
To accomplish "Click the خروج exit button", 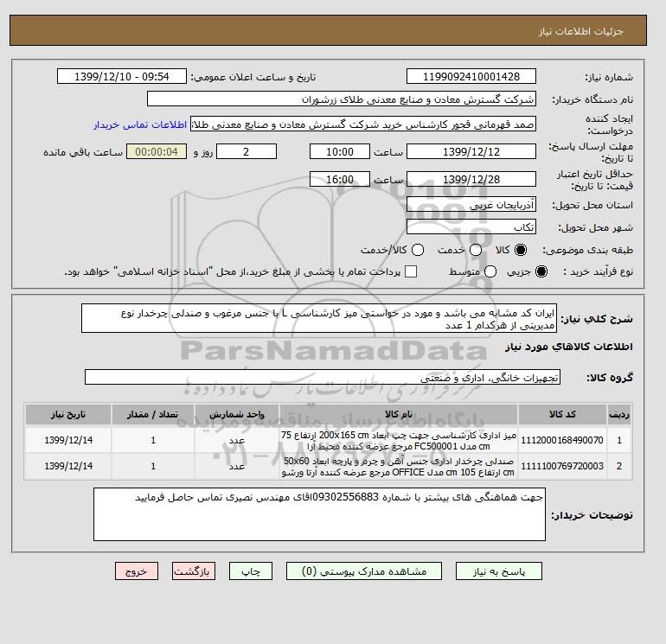I will 137,571.
